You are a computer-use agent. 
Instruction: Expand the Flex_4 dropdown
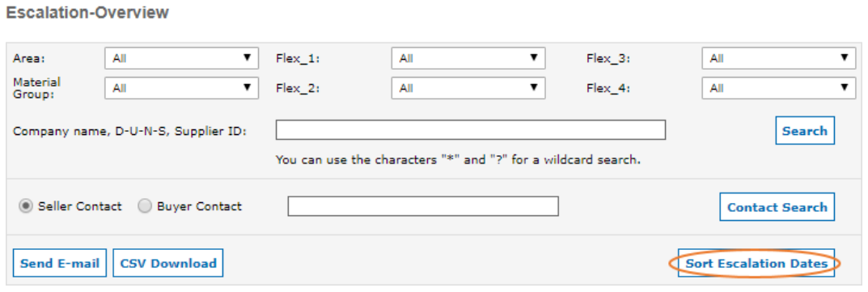779,88
